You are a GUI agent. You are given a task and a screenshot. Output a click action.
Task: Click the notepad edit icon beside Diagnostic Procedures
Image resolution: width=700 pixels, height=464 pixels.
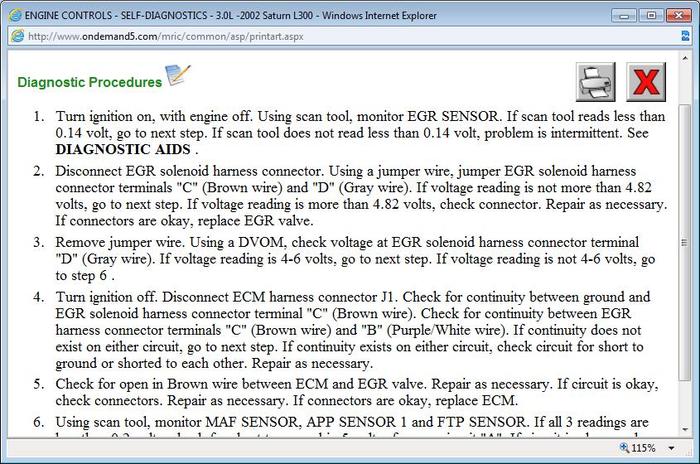(x=178, y=75)
